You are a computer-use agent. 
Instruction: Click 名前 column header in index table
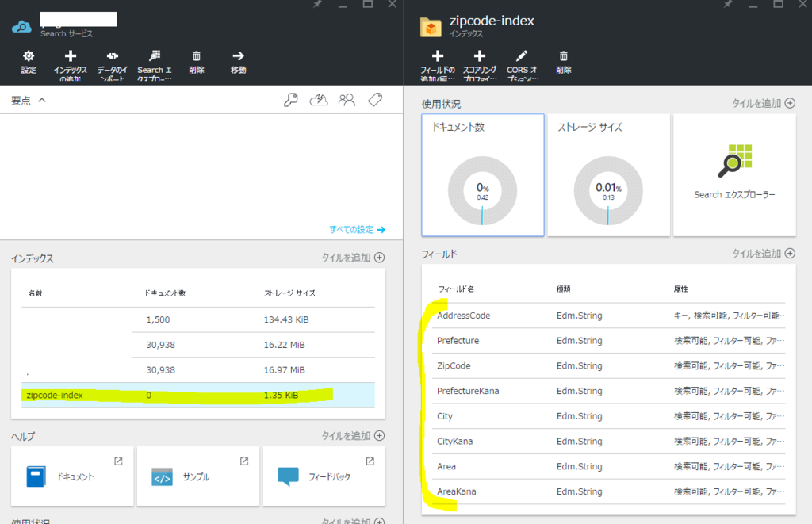pyautogui.click(x=35, y=293)
